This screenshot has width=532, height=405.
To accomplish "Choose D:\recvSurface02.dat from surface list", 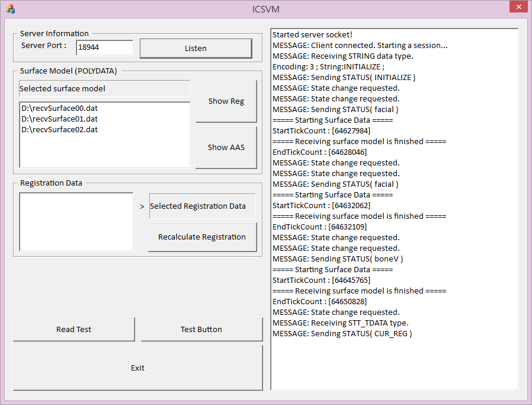I will point(59,129).
